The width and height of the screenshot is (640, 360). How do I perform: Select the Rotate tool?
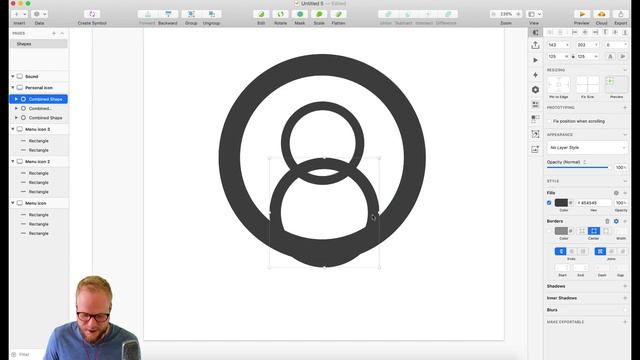coord(280,14)
